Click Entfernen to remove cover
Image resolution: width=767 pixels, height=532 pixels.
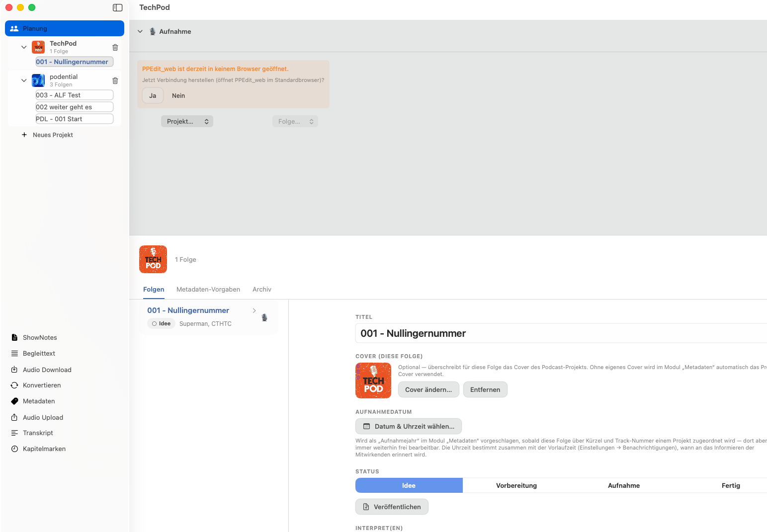pos(485,389)
